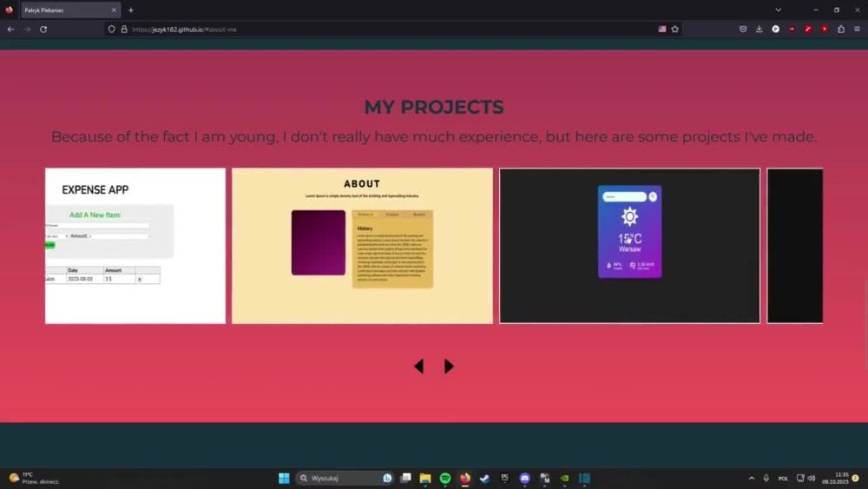Open the Expense App project thumbnail
This screenshot has width=868, height=489.
(x=135, y=246)
